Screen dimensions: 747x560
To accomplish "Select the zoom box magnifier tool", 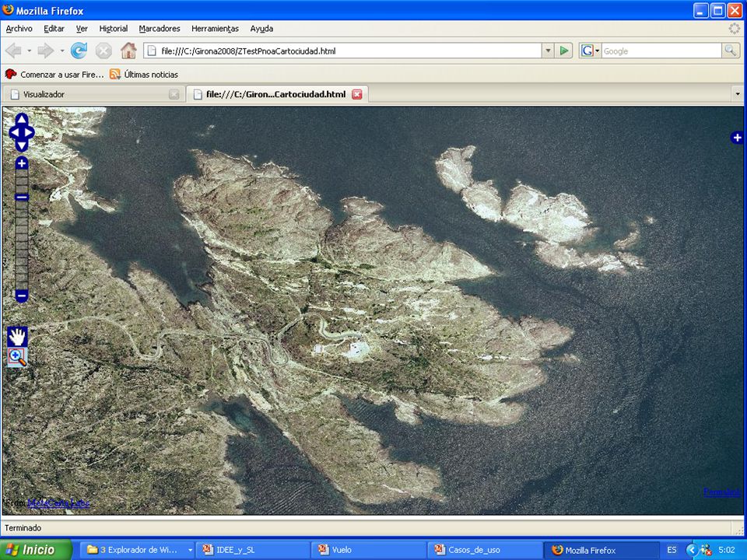I will pyautogui.click(x=18, y=357).
